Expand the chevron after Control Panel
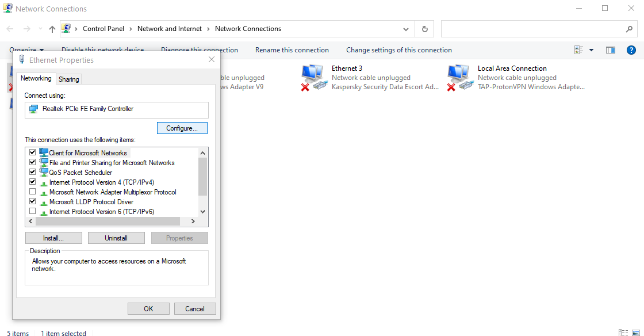This screenshot has height=336, width=644. 131,29
